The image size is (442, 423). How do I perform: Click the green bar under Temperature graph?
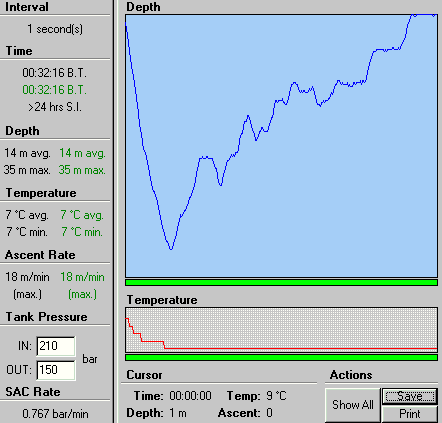[x=281, y=358]
